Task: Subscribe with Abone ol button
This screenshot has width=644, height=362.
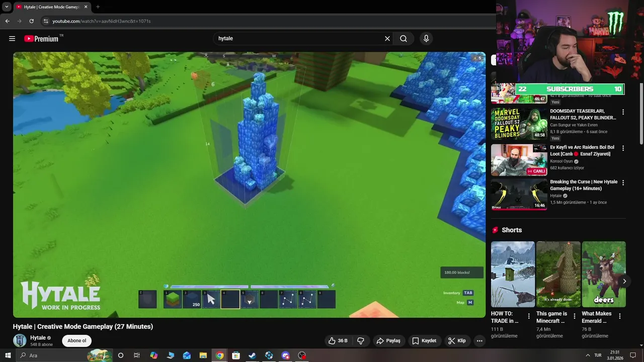Action: (77, 341)
